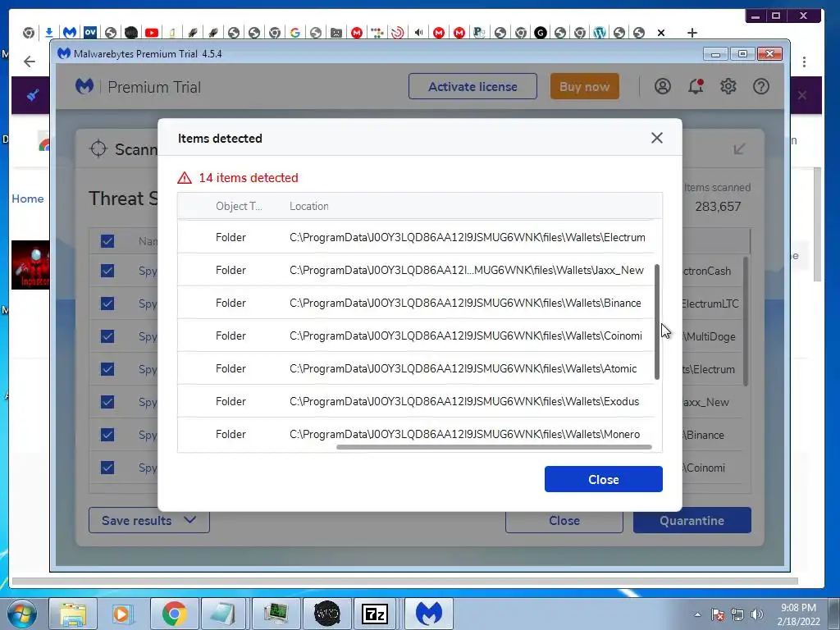Viewport: 840px width, 630px height.
Task: Click the Chrome page's vertical scrollbar
Action: [817, 224]
